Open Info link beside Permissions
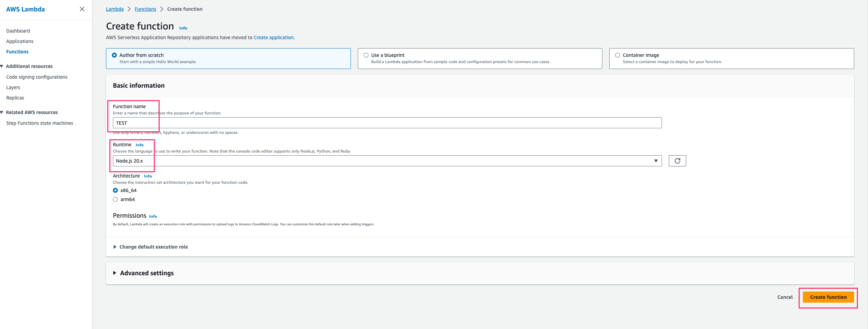The height and width of the screenshot is (329, 868). (x=153, y=216)
